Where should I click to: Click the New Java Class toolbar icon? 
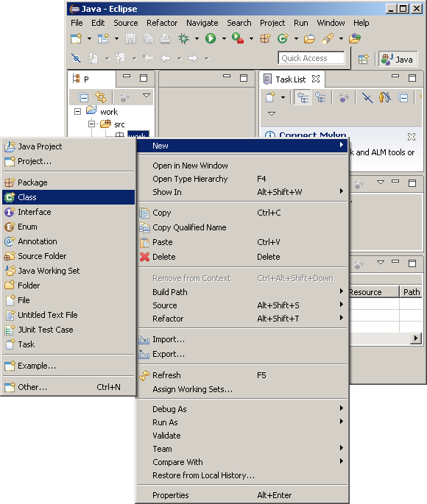point(283,38)
